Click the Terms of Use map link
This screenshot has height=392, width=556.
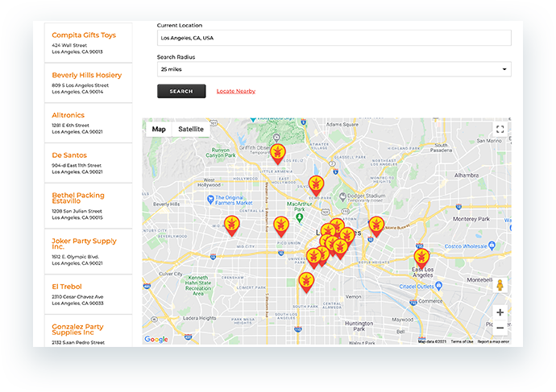462,341
